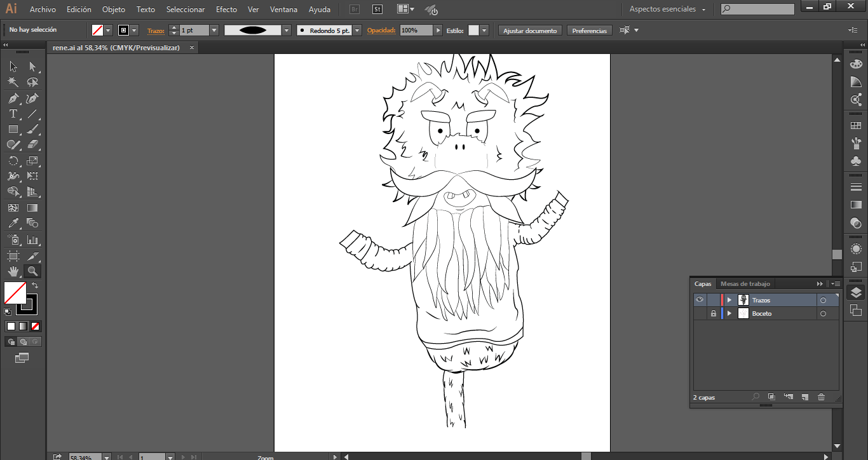Click the Fill box in the toolbox

(x=15, y=293)
